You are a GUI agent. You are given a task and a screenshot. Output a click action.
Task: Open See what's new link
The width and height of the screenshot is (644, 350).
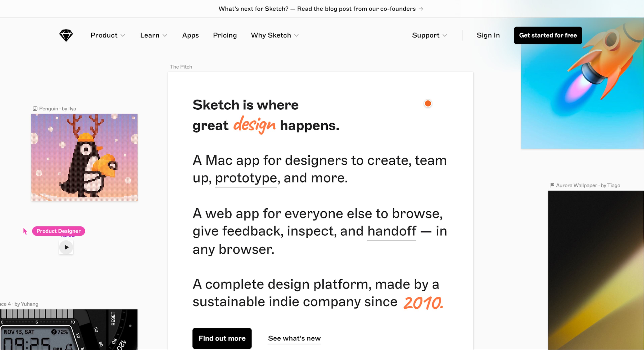pyautogui.click(x=294, y=338)
